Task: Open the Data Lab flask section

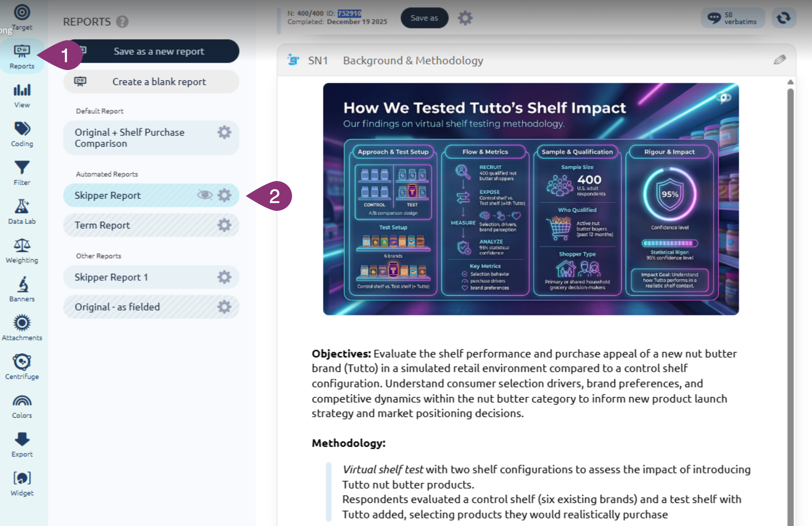Action: [x=22, y=212]
